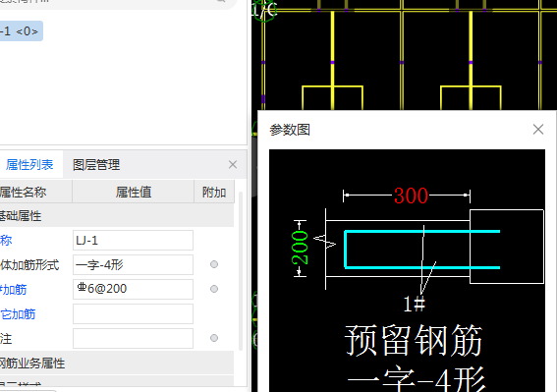
Task: Click the 参数图 window title
Action: [290, 130]
